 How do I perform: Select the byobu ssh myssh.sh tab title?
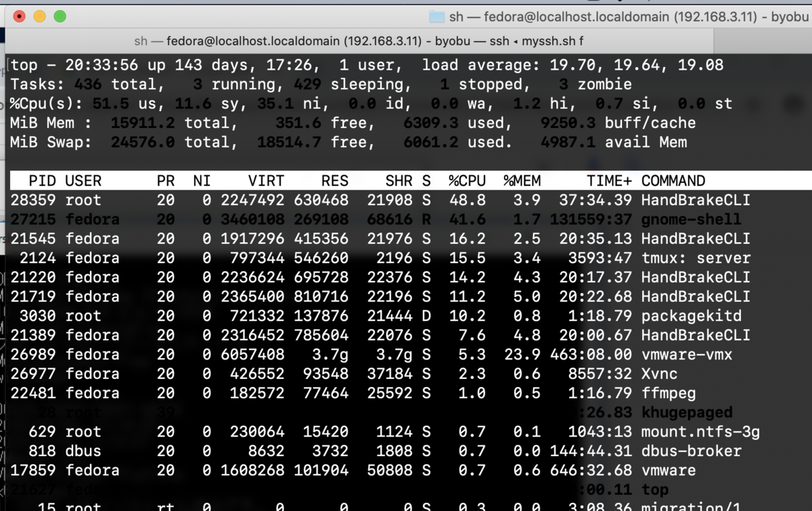(359, 41)
